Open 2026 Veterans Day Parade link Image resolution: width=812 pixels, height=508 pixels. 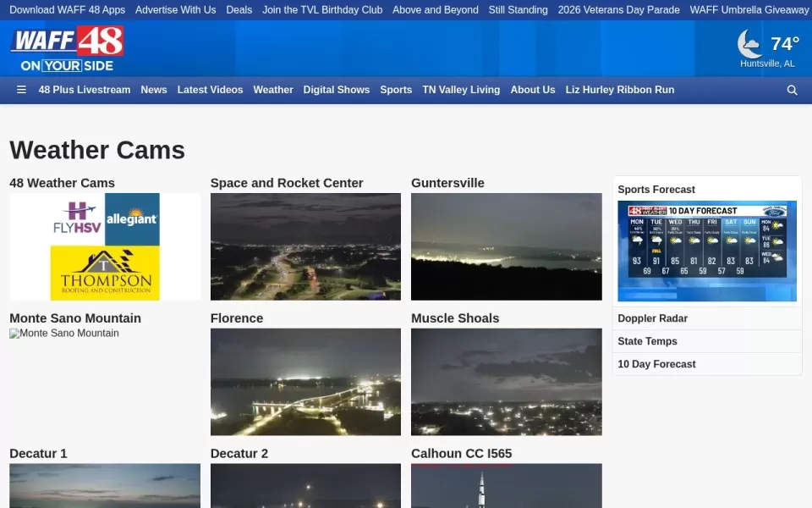coord(619,10)
